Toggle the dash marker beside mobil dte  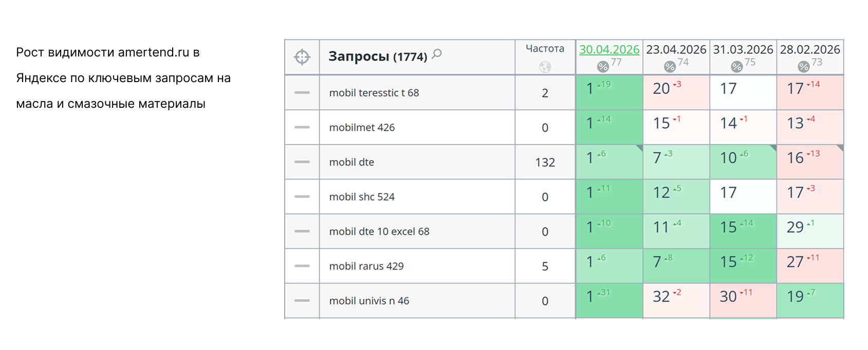302,162
